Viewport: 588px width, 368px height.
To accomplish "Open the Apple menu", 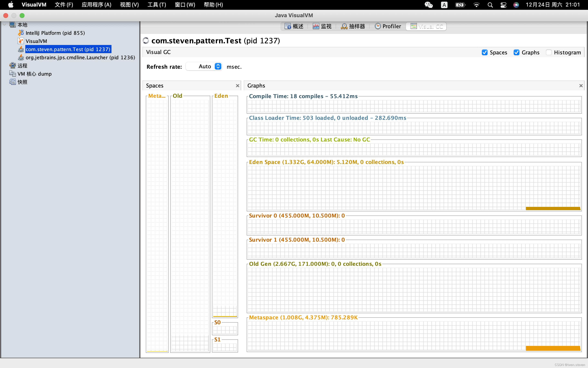I will click(11, 5).
